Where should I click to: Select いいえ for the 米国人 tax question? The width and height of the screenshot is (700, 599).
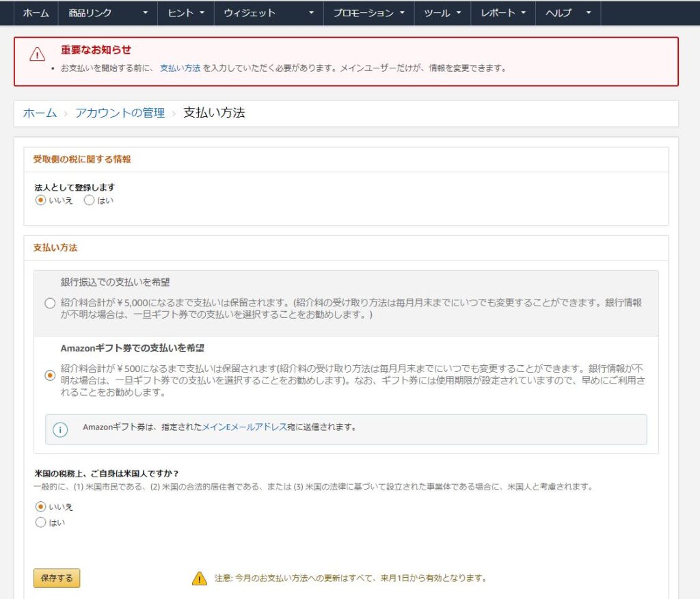pyautogui.click(x=40, y=507)
